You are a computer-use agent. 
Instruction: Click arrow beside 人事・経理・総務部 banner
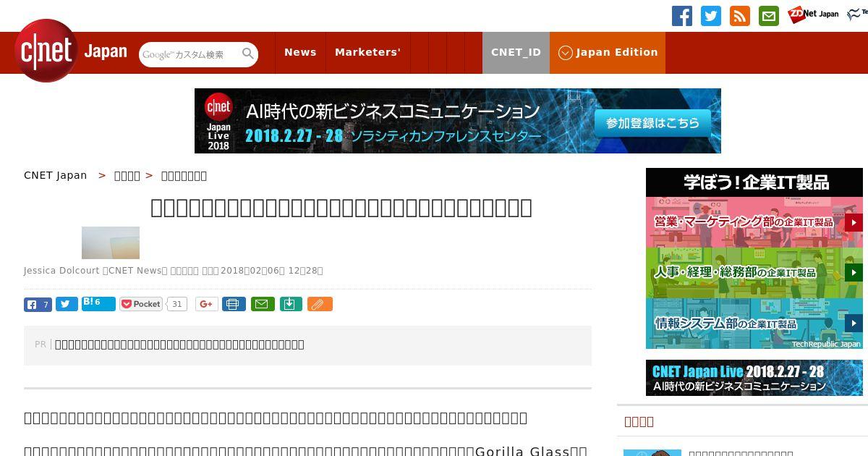point(854,273)
